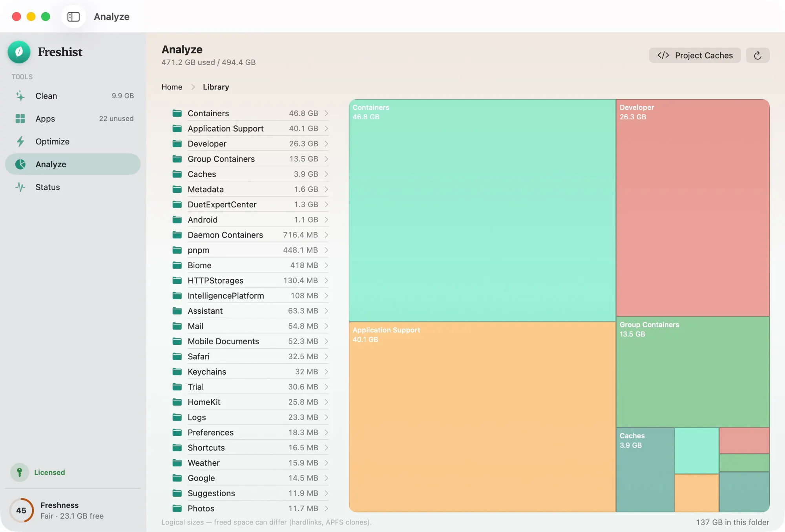Click the Assistant 63.3 MB row
Image resolution: width=785 pixels, height=532 pixels.
pos(250,311)
